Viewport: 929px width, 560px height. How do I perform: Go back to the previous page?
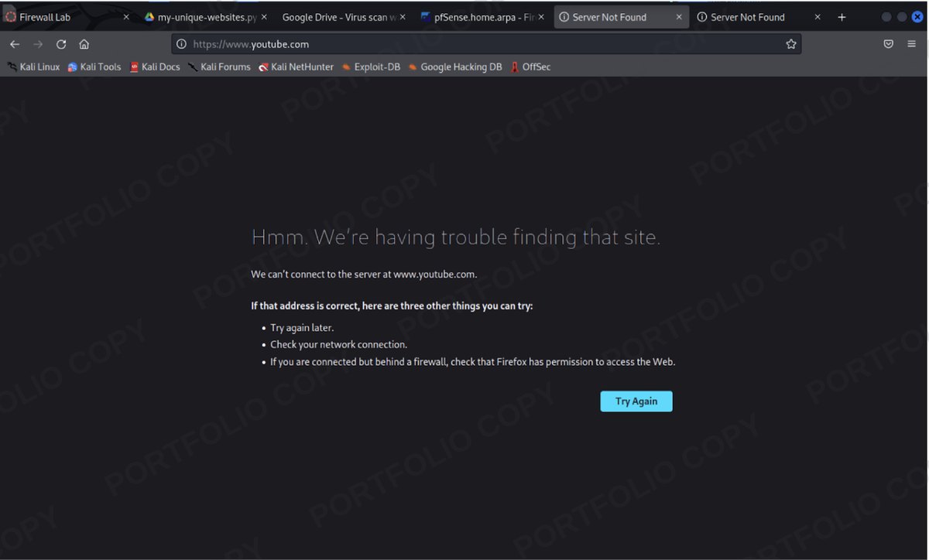[15, 44]
